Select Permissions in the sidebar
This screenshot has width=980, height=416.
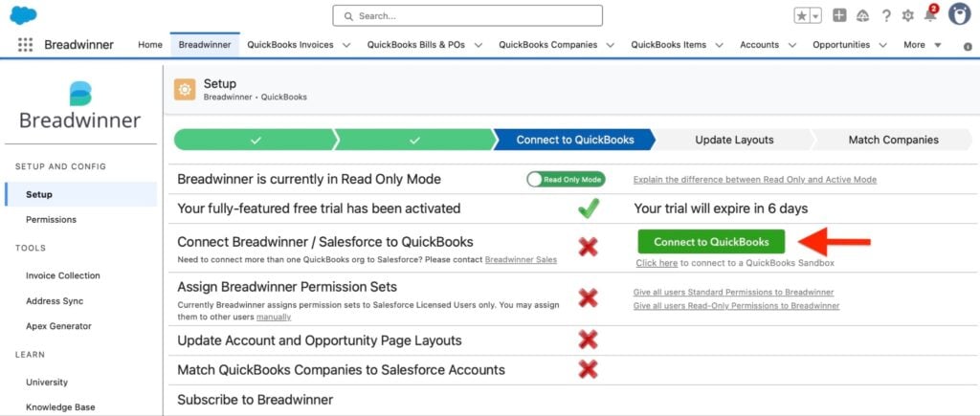click(52, 220)
